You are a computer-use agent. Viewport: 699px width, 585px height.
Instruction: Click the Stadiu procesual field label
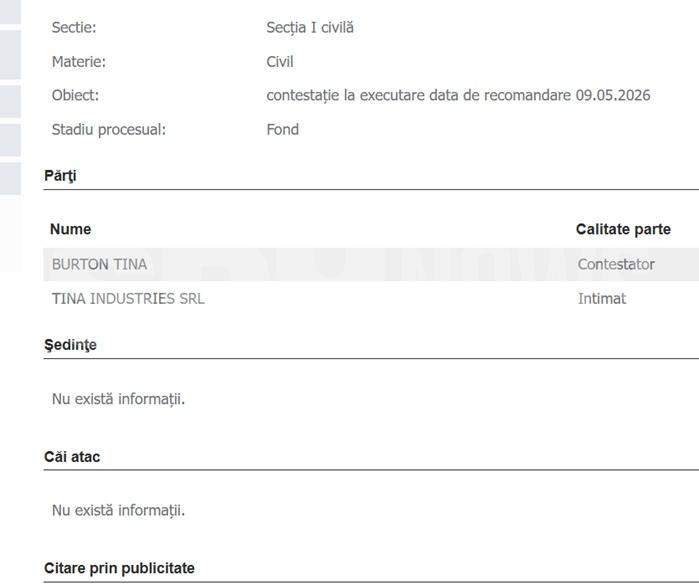108,129
